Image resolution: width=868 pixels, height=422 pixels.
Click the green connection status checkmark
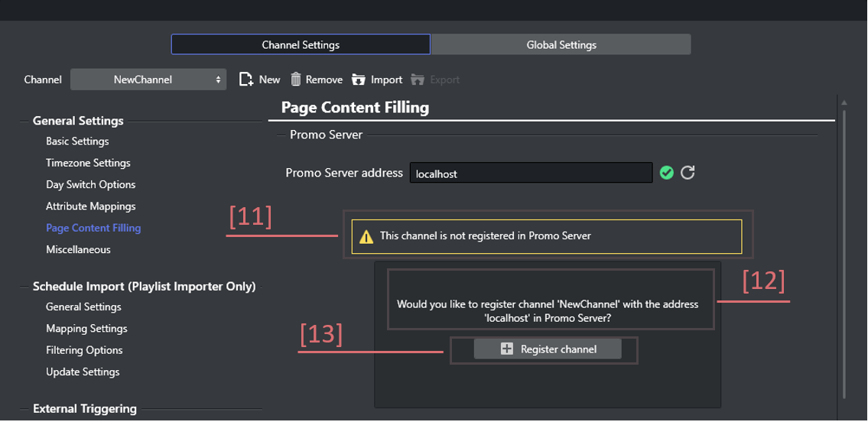click(x=667, y=173)
